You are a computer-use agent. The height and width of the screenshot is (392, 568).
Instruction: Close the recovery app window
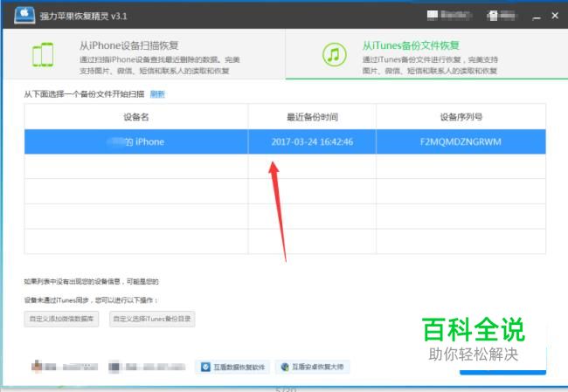[555, 16]
